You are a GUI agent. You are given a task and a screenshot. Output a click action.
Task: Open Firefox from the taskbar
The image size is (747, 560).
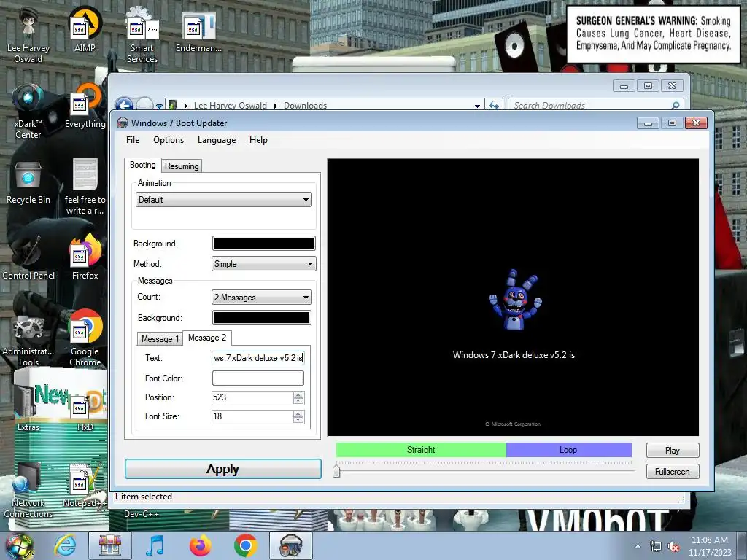(x=200, y=545)
